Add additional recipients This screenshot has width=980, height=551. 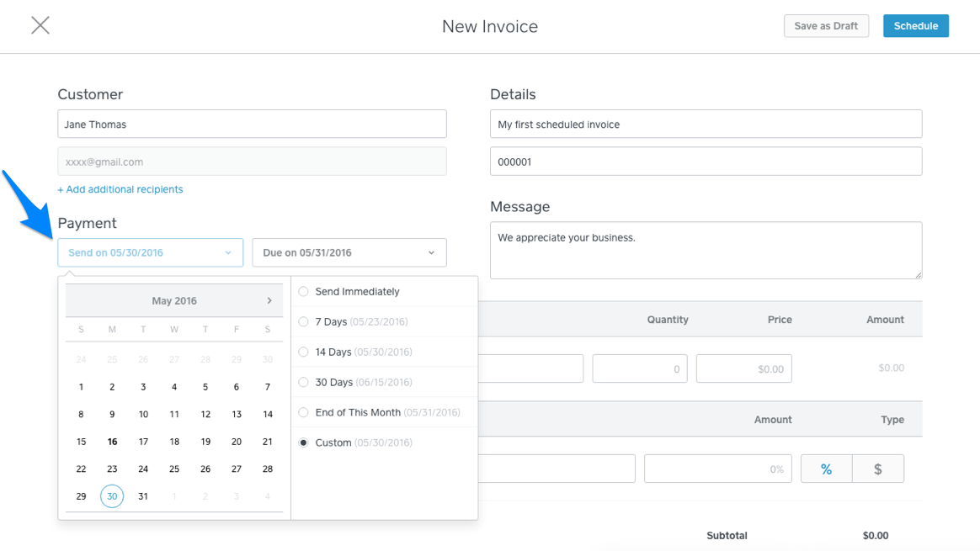(x=120, y=189)
